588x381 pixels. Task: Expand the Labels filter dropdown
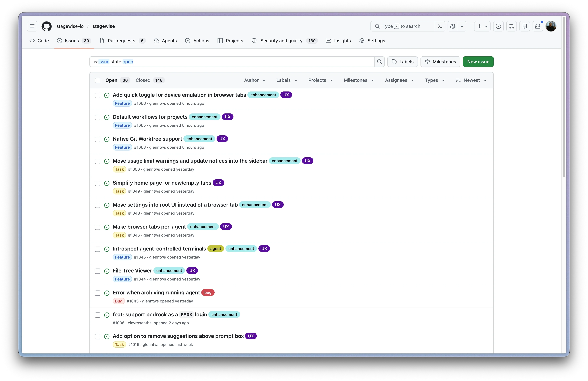[x=287, y=80]
